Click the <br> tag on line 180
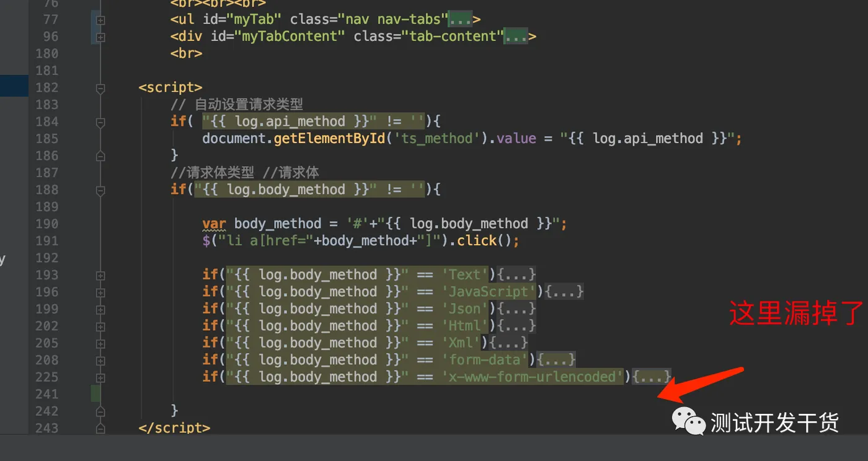Image resolution: width=868 pixels, height=461 pixels. click(x=186, y=53)
